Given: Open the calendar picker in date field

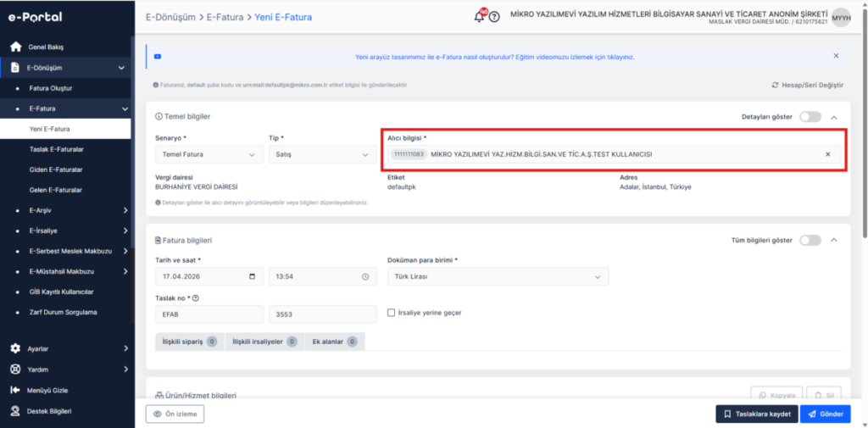Looking at the screenshot, I should (x=253, y=276).
